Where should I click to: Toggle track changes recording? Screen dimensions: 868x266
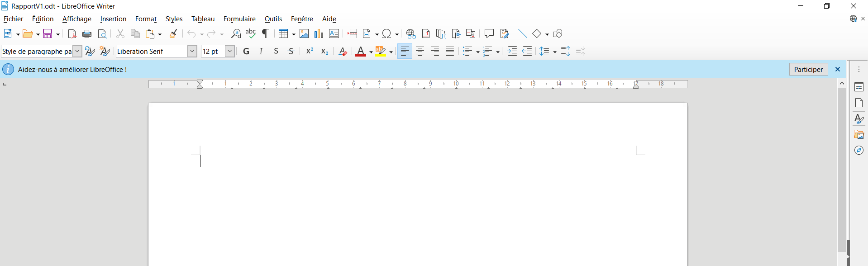point(505,33)
